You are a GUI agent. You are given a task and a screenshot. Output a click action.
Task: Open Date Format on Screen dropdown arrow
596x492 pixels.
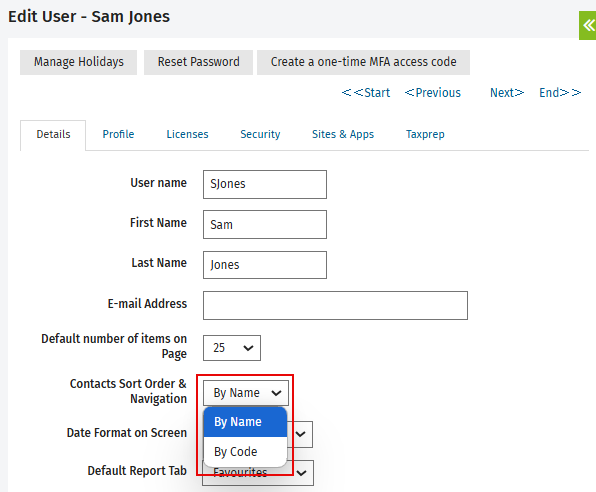click(x=301, y=434)
